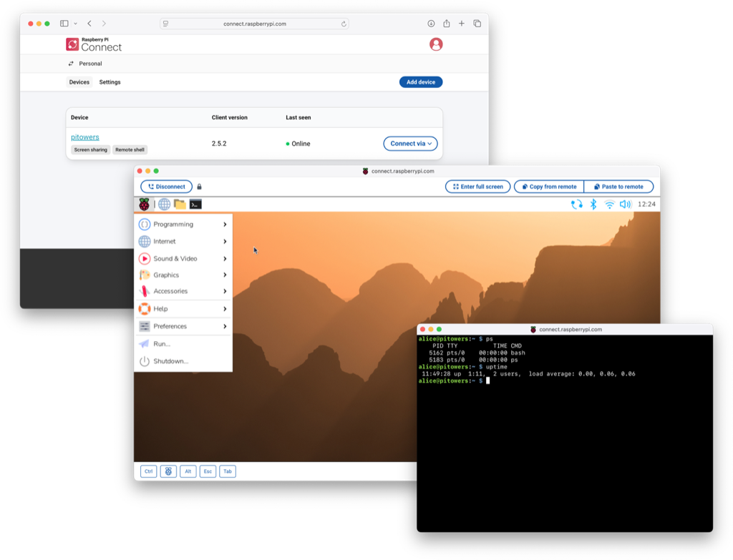Viewport: 733px width, 560px height.
Task: Open the web browser from the remote taskbar
Action: (164, 204)
